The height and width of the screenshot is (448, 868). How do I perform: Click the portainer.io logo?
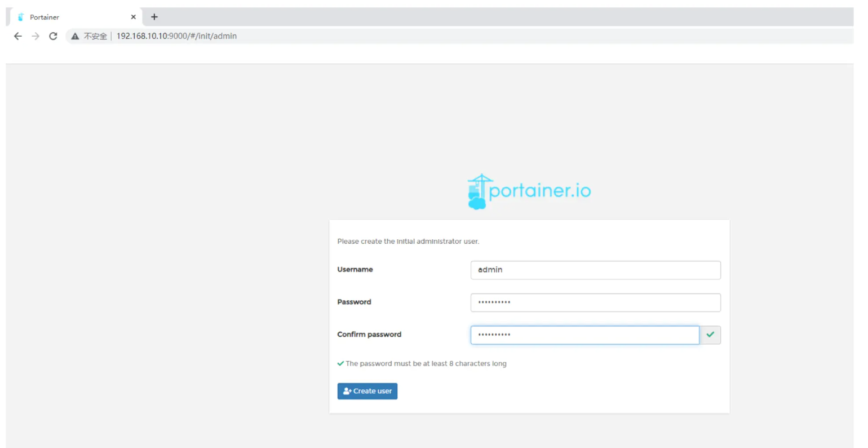pyautogui.click(x=529, y=191)
